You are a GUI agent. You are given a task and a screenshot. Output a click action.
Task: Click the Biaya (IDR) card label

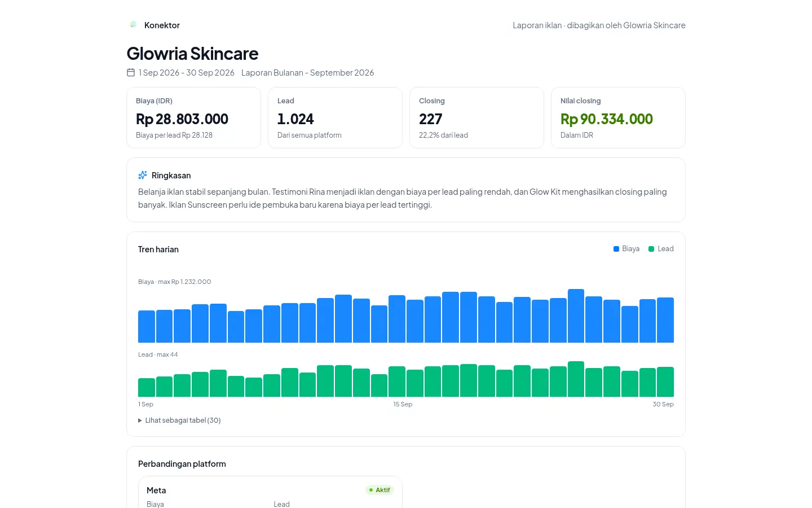[x=154, y=101]
